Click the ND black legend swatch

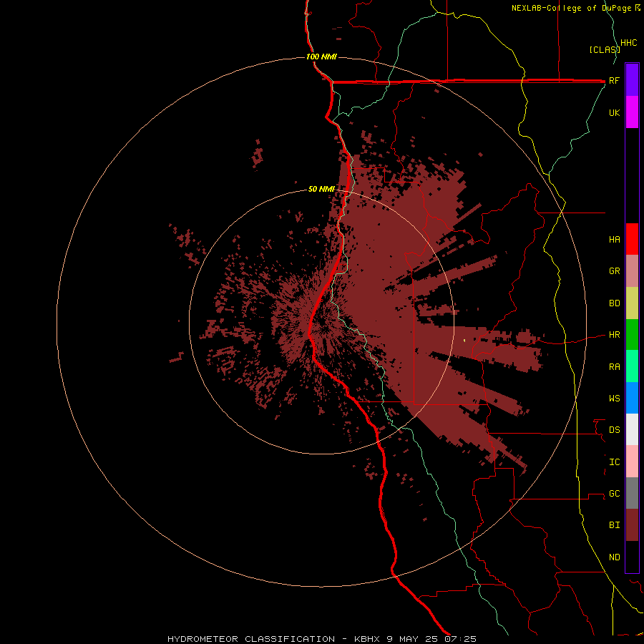click(632, 557)
